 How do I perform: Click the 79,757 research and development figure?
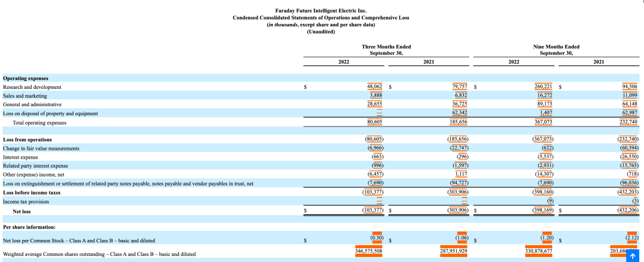tap(460, 87)
